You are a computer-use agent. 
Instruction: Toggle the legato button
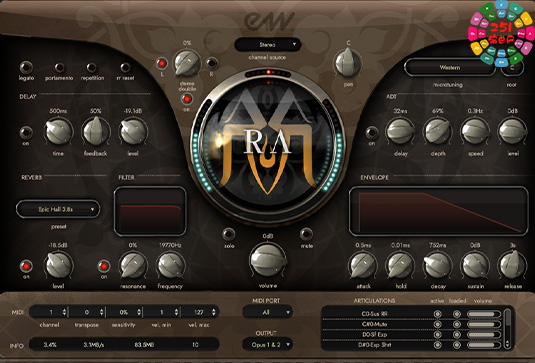click(x=26, y=67)
